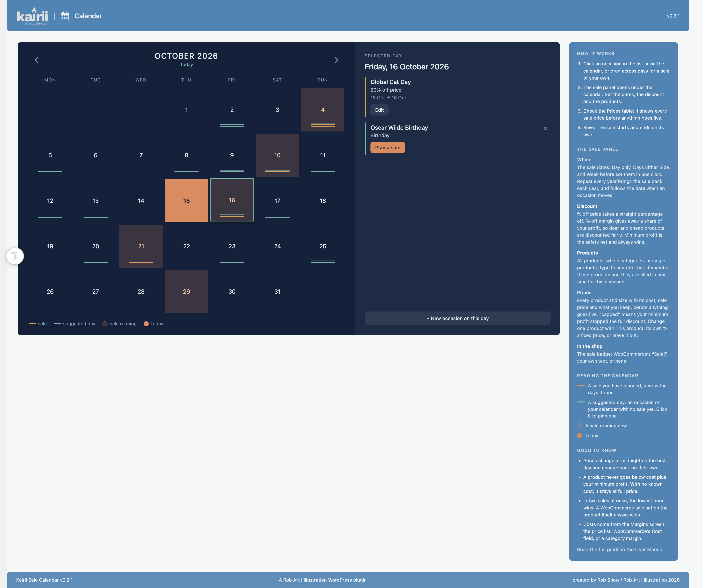The width and height of the screenshot is (703, 588).
Task: Select October 10 on the calendar
Action: pyautogui.click(x=277, y=155)
